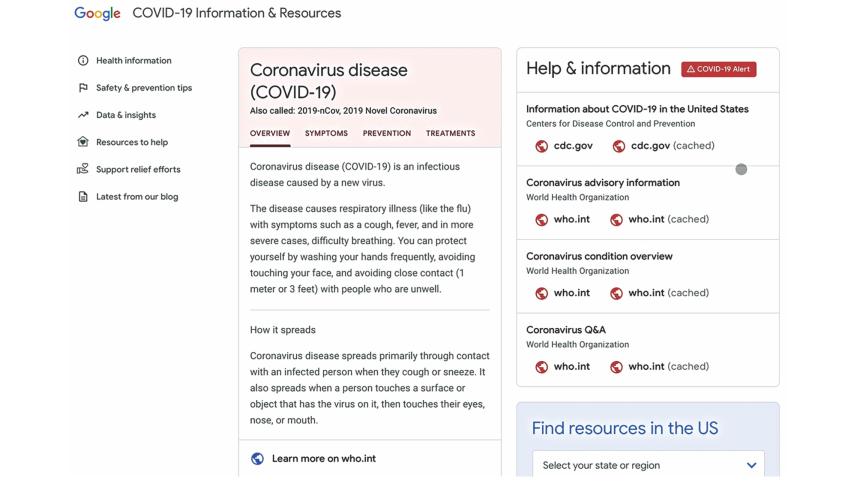857x482 pixels.
Task: Open who.int under Coronavirus condition overview
Action: [x=571, y=293]
